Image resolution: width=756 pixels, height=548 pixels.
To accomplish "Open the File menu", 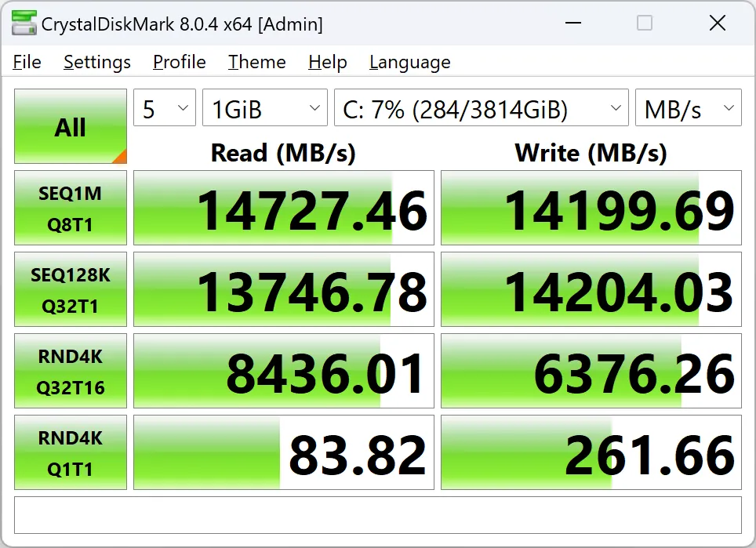I will (27, 62).
